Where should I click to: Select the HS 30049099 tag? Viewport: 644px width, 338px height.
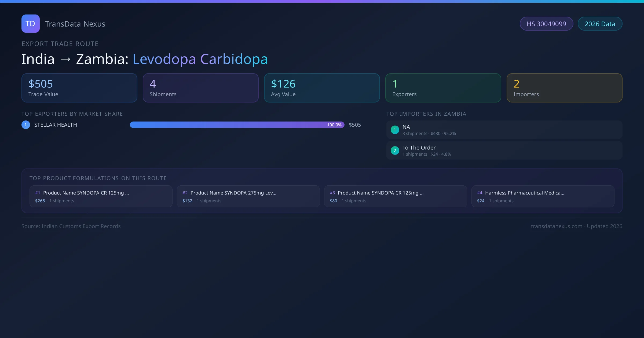tap(546, 24)
